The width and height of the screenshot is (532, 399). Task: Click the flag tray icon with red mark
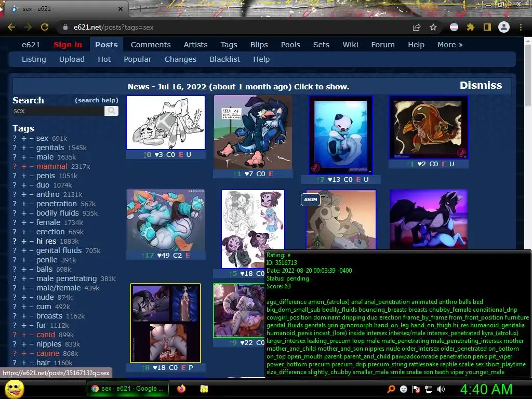coord(416,389)
